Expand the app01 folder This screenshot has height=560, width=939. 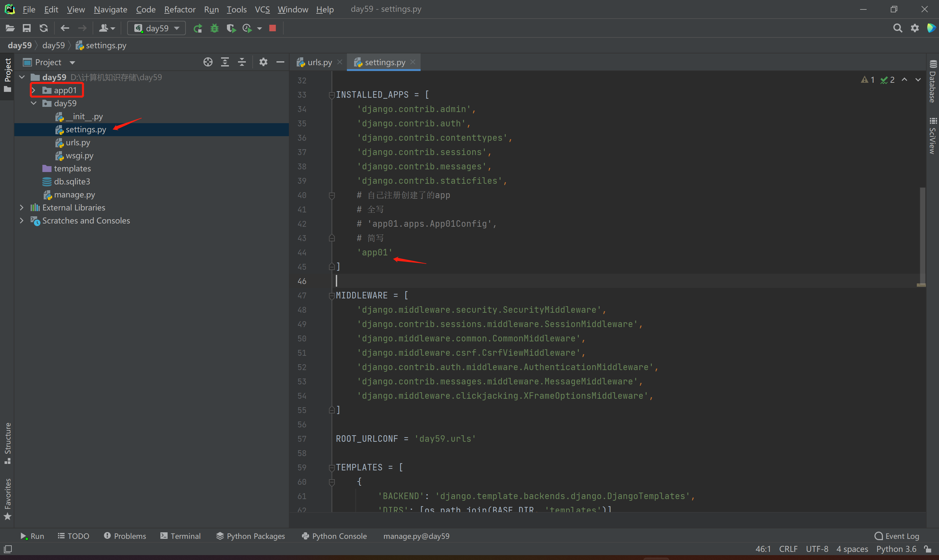tap(33, 91)
